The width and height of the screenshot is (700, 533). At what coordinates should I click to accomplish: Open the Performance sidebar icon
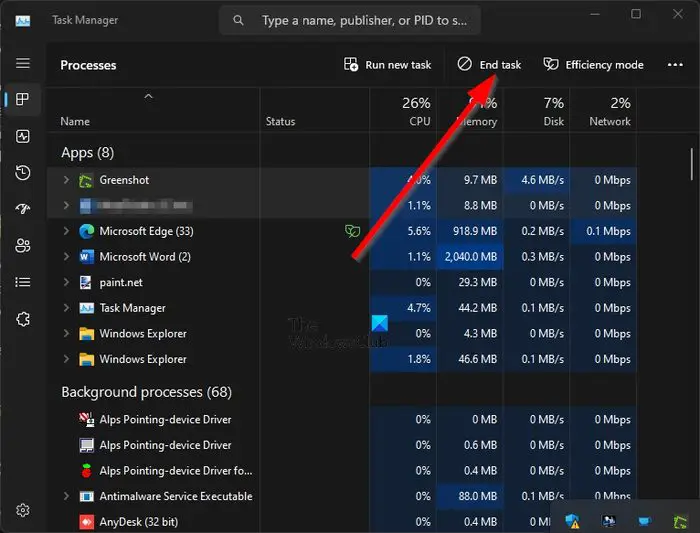point(23,136)
